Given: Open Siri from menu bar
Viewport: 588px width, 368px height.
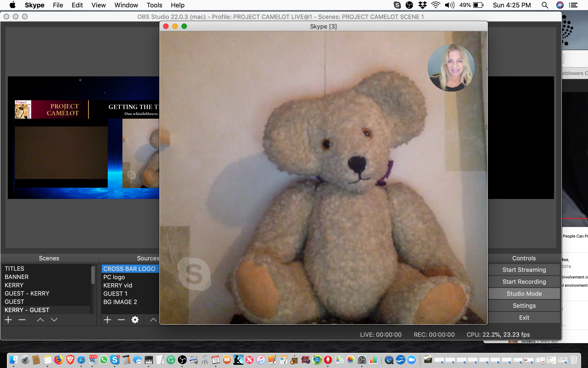Looking at the screenshot, I should tap(560, 5).
